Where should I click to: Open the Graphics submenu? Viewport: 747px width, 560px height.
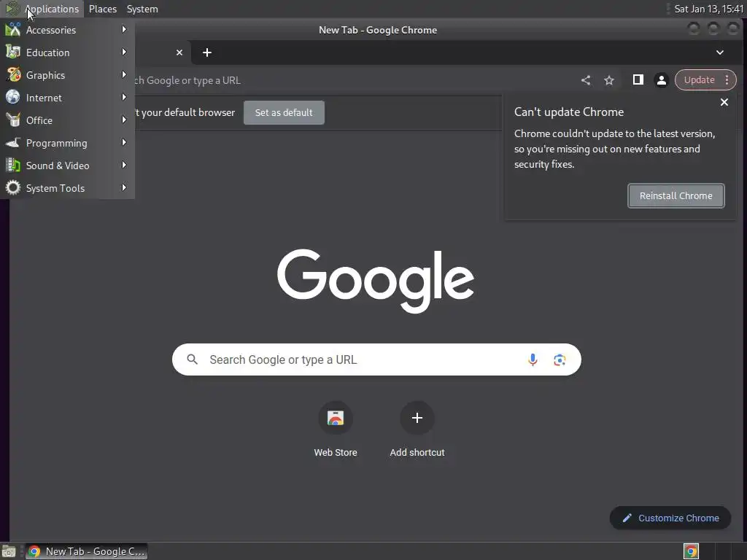(67, 75)
